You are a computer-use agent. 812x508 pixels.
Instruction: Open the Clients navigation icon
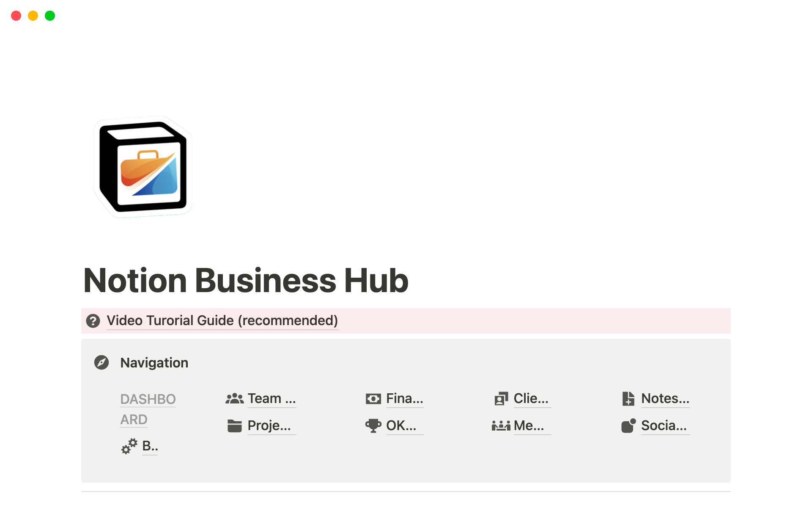click(x=501, y=398)
